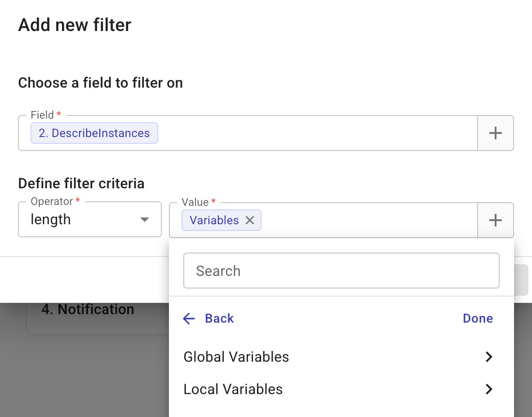Click the '2. DescribeInstances' chip in Field
The image size is (532, 417).
pos(94,133)
